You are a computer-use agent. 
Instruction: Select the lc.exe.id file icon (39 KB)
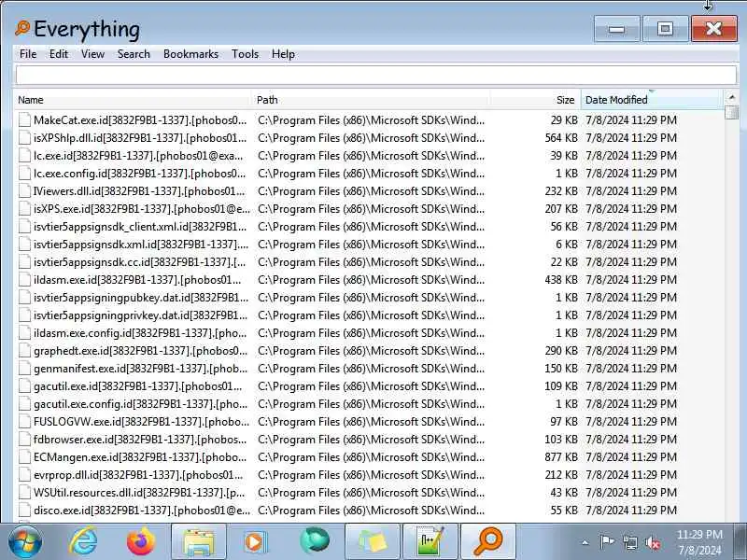tap(24, 156)
